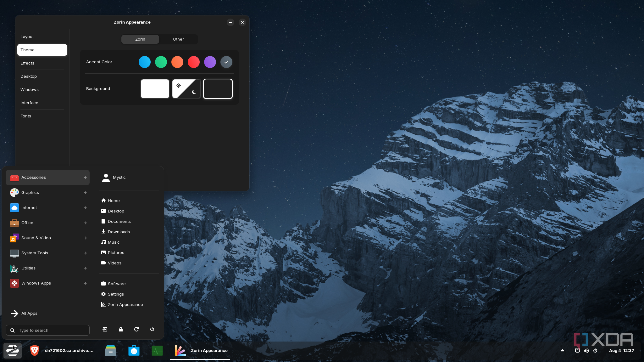Click the Zorin Appearance taskbar window button
The height and width of the screenshot is (362, 644).
pyautogui.click(x=200, y=350)
